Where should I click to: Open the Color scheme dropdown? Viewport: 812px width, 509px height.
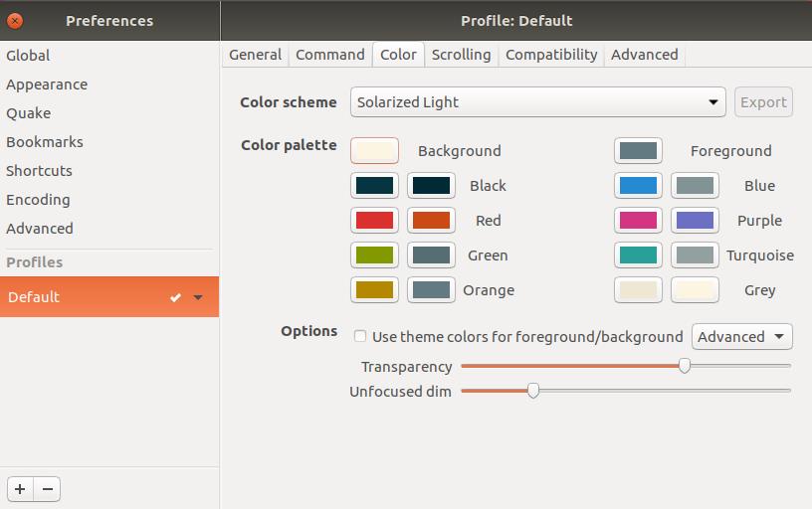pyautogui.click(x=539, y=102)
